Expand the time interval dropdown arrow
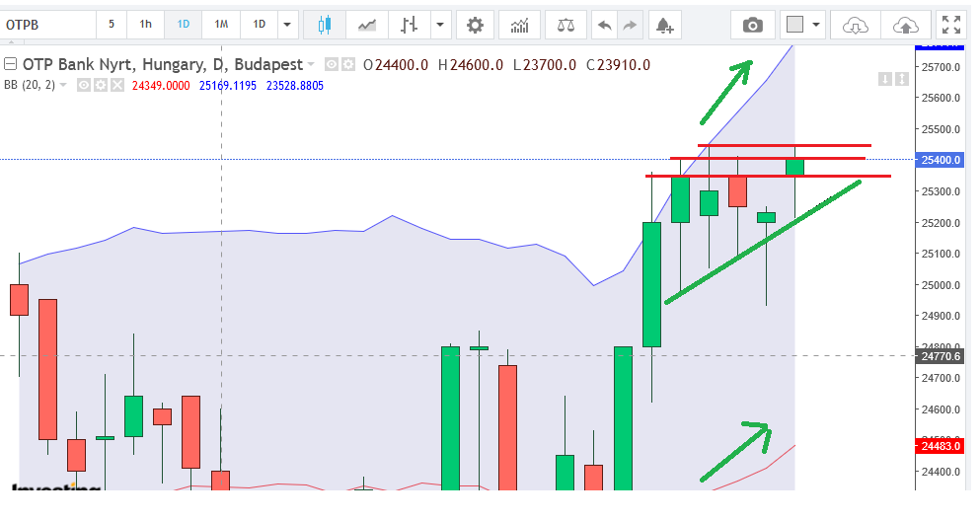The height and width of the screenshot is (520, 980). pyautogui.click(x=286, y=25)
